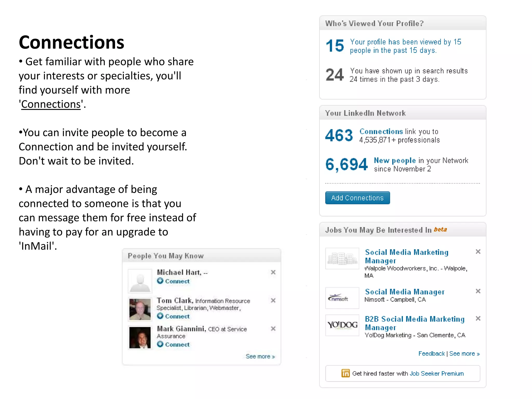The image size is (532, 399).
Task: Remove the Nimsoft Social Media Manager job
Action: coord(478,291)
